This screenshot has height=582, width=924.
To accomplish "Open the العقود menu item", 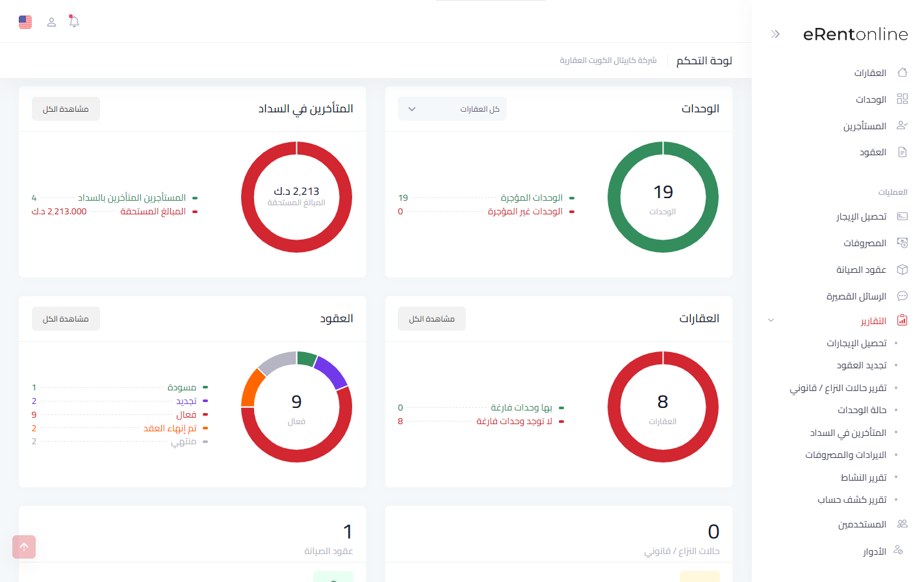I will pyautogui.click(x=873, y=152).
